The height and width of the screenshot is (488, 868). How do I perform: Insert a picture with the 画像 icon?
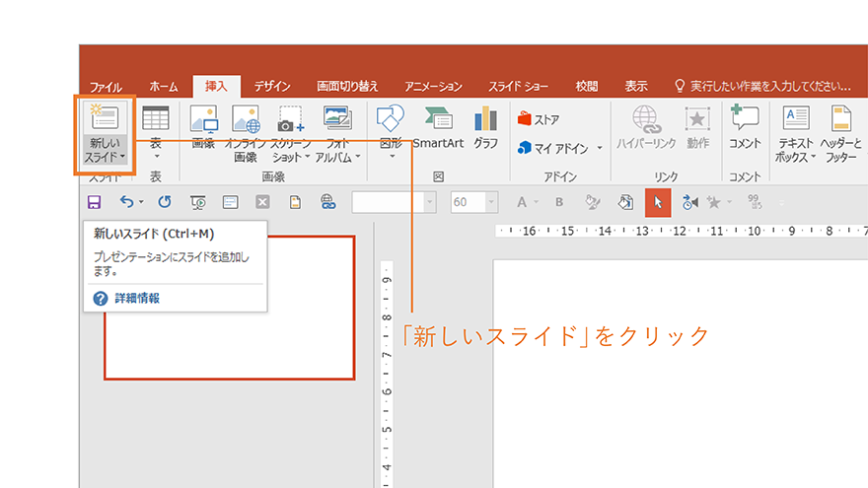[203, 119]
